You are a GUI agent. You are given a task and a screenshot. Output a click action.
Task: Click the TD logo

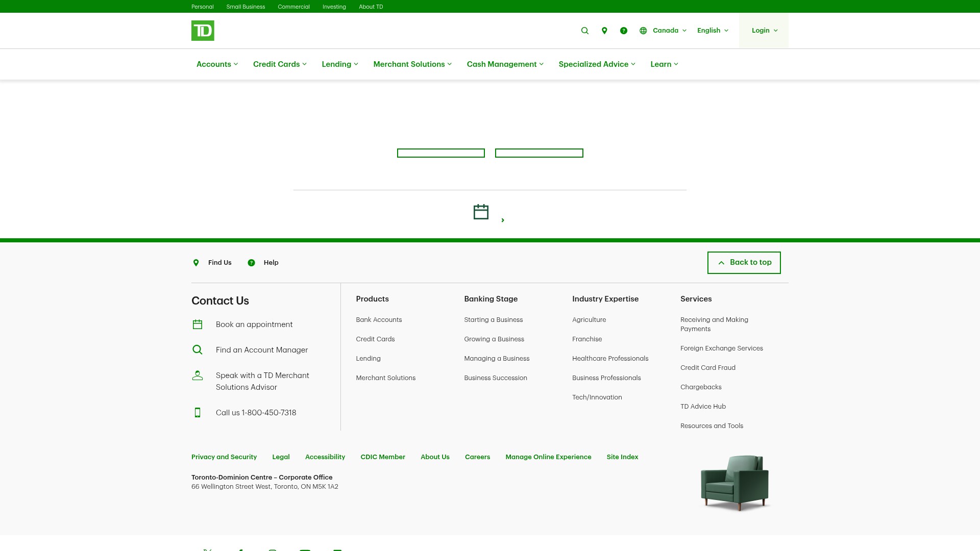pyautogui.click(x=203, y=31)
